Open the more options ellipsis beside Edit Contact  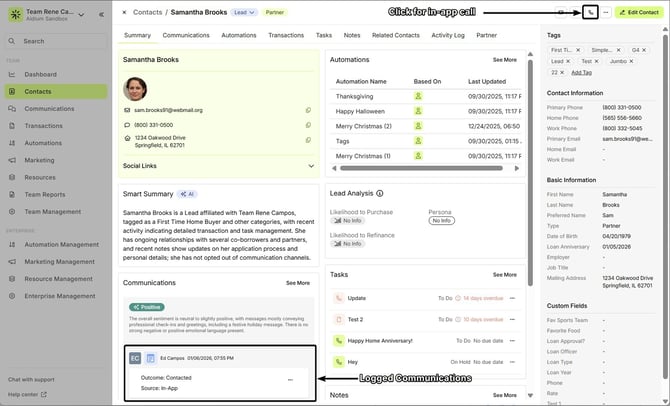606,12
